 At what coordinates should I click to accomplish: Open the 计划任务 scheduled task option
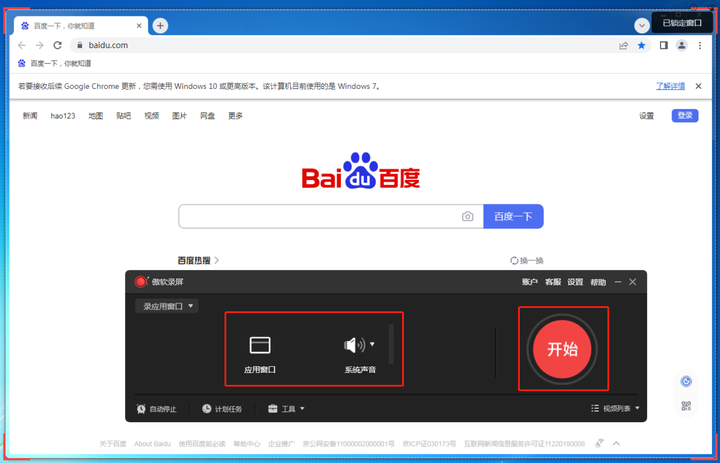click(x=222, y=409)
